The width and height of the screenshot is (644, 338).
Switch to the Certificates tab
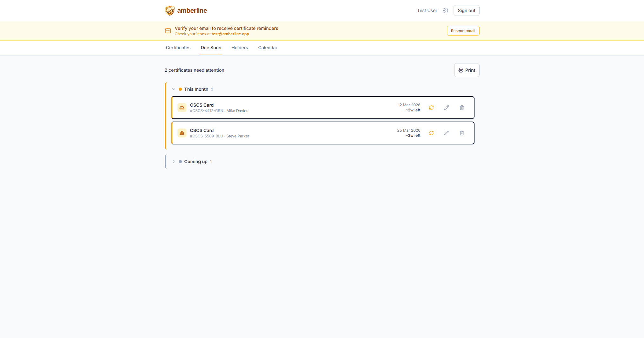[x=178, y=48]
